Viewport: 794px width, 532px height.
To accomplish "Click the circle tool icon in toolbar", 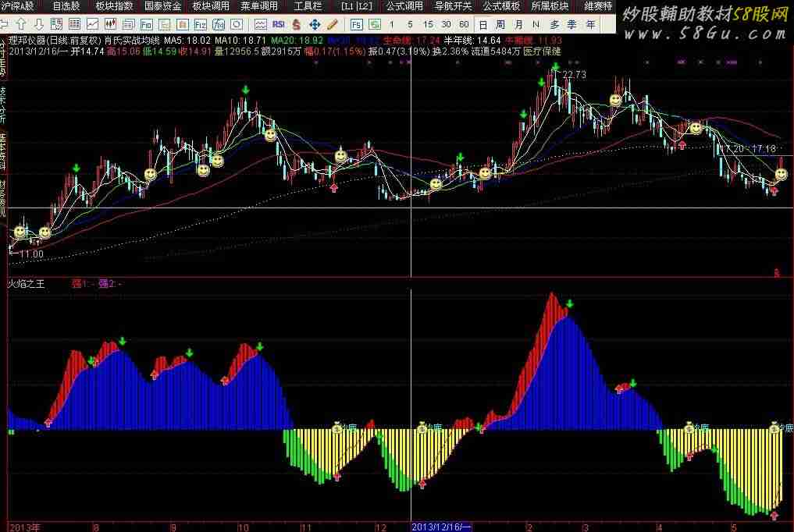I will point(237,23).
